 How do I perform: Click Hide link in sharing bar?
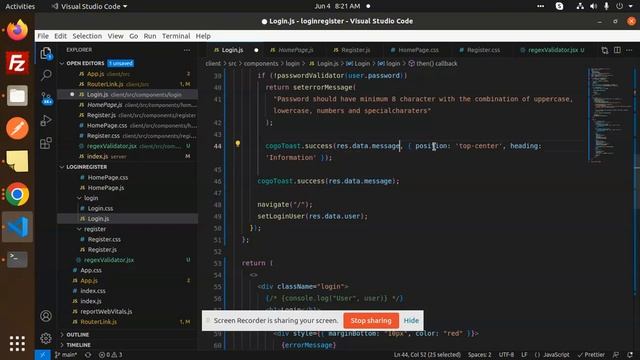tap(411, 320)
